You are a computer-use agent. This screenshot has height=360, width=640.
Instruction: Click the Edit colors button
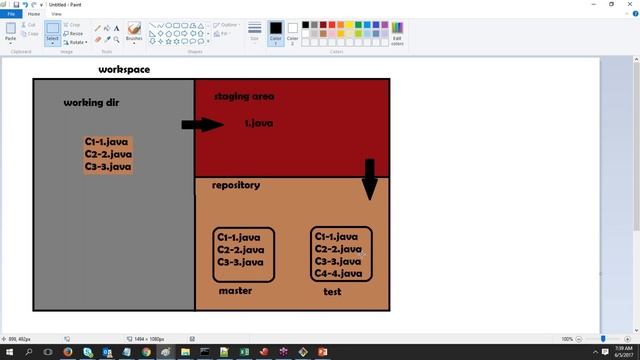point(397,33)
